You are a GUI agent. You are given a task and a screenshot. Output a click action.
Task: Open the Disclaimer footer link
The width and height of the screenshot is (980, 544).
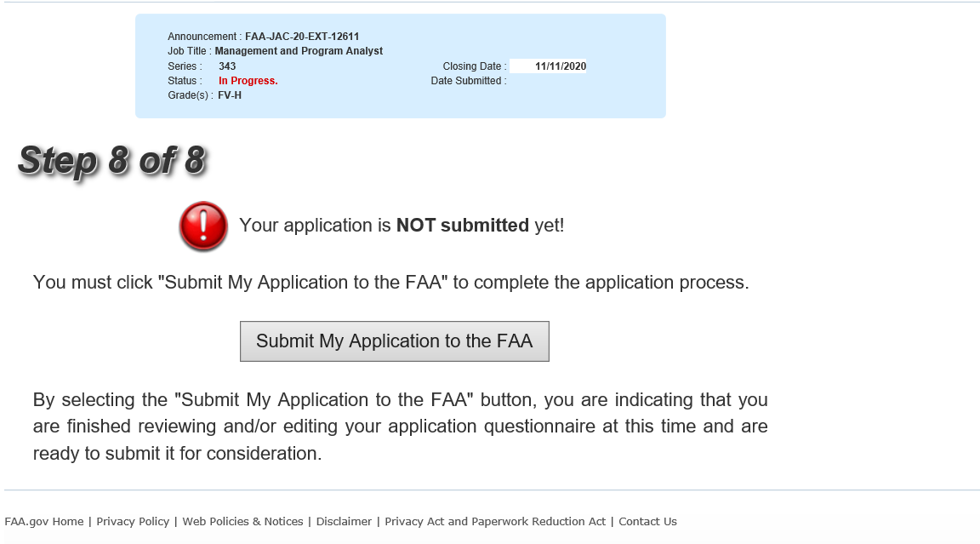[x=344, y=521]
